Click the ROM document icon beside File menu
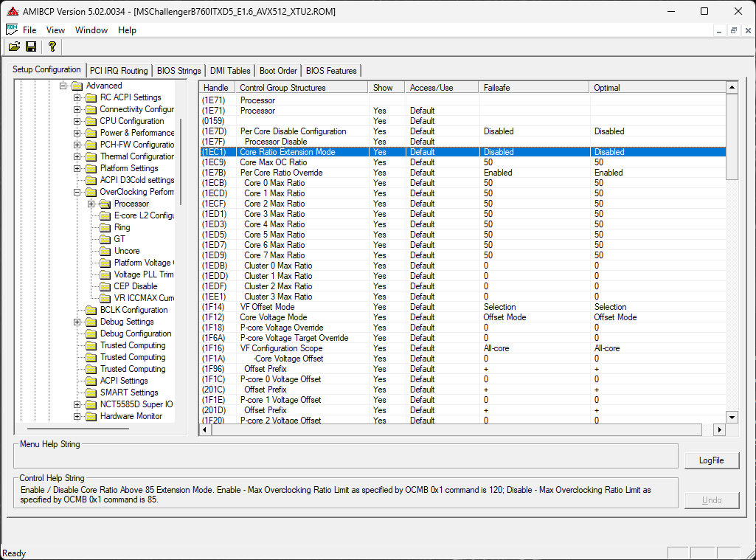This screenshot has height=560, width=756. [x=12, y=30]
